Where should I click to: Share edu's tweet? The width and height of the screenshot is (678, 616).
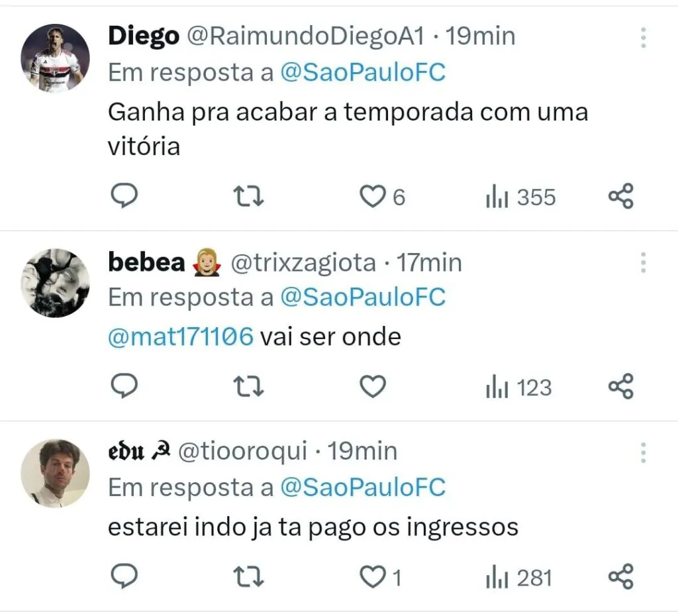coord(620,577)
